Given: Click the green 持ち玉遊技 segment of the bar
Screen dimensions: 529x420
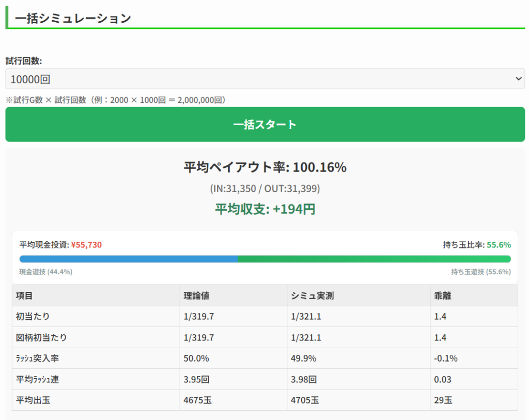Looking at the screenshot, I should point(374,259).
